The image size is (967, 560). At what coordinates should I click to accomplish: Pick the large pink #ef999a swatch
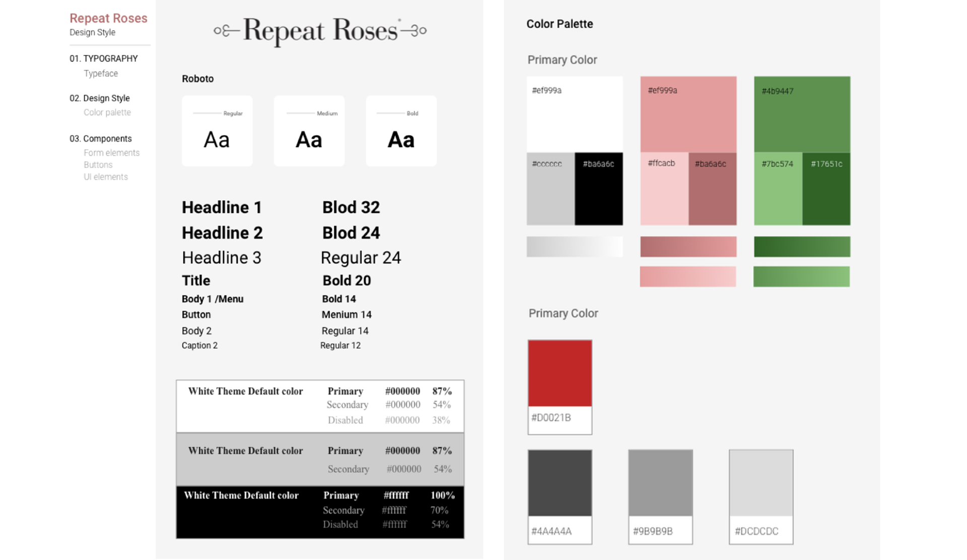click(688, 114)
